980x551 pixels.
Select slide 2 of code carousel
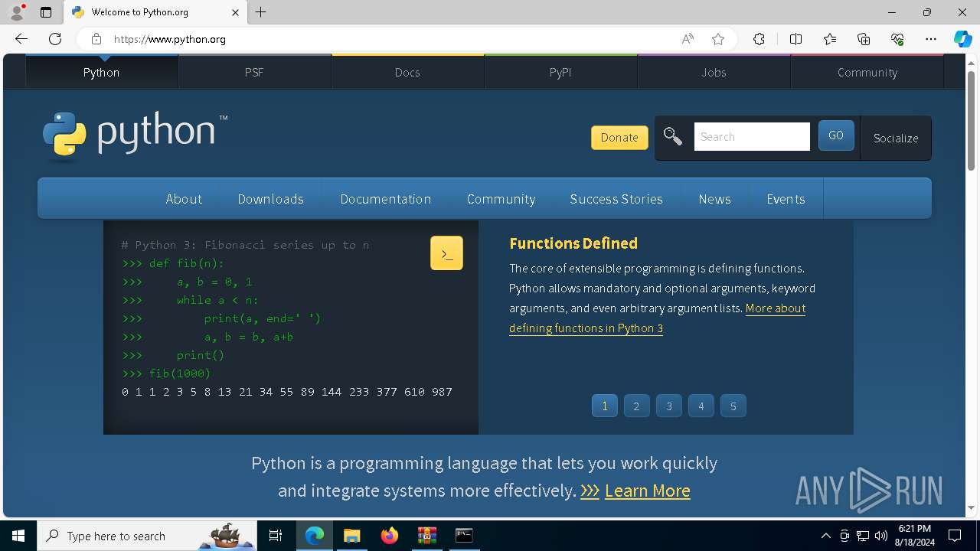pyautogui.click(x=636, y=406)
